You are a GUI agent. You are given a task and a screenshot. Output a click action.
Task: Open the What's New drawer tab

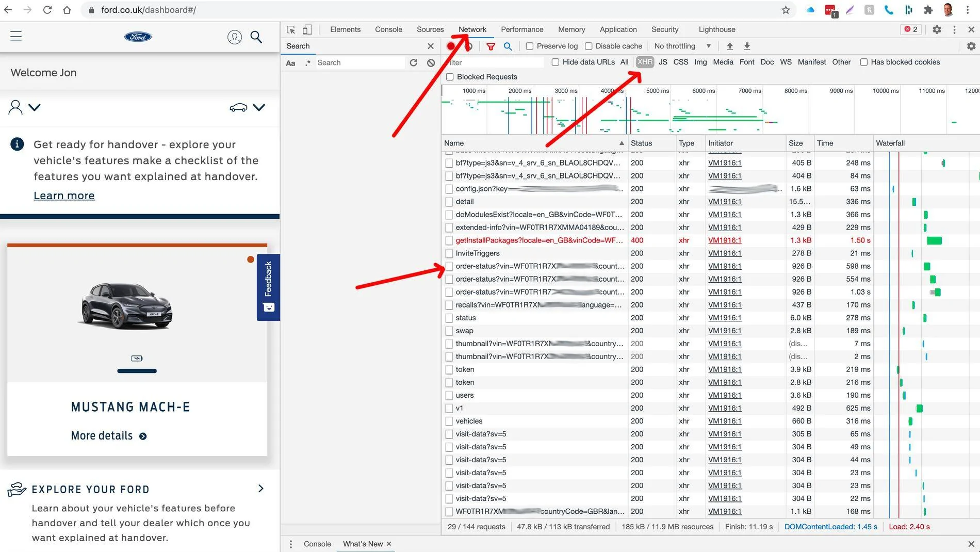363,544
